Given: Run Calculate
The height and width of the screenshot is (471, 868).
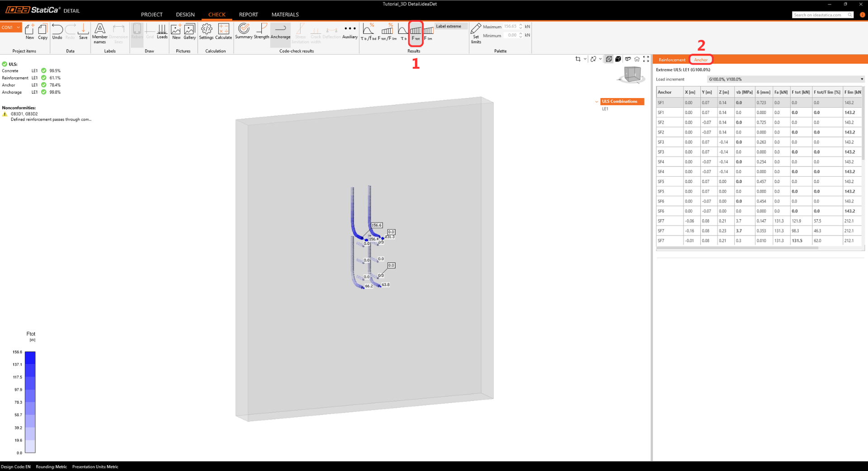Looking at the screenshot, I should click(224, 32).
